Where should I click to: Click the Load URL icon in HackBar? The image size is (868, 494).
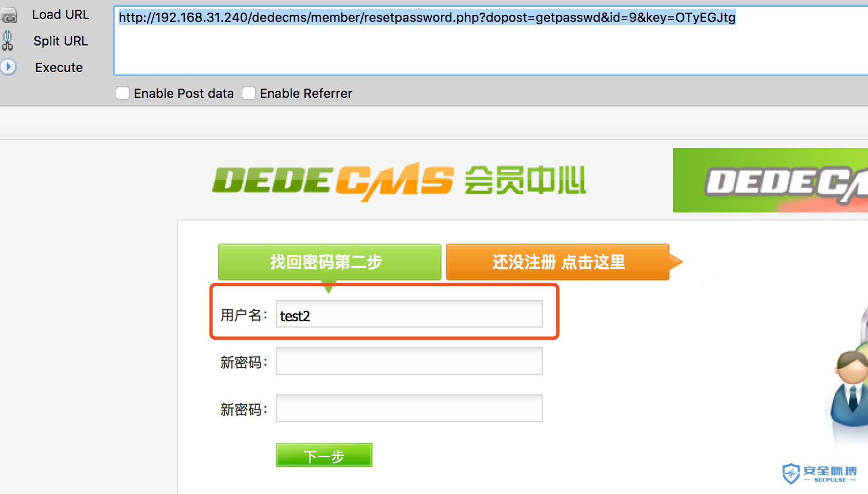tap(9, 15)
